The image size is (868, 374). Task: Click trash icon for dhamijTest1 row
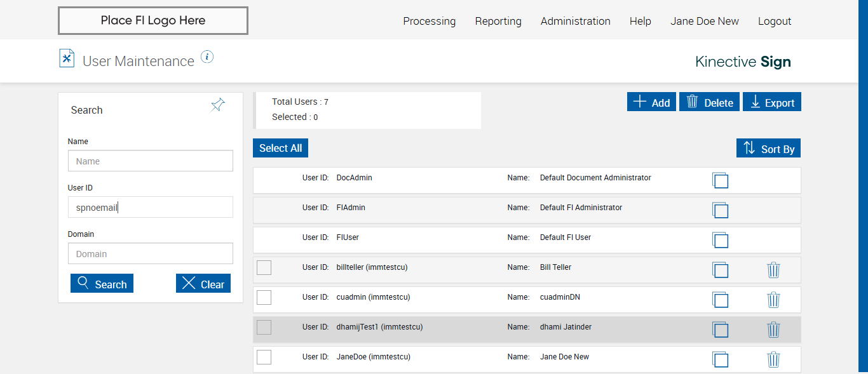tap(773, 330)
